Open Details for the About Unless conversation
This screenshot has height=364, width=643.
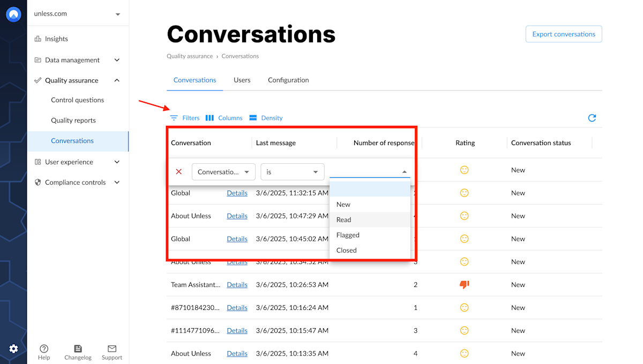pyautogui.click(x=237, y=216)
